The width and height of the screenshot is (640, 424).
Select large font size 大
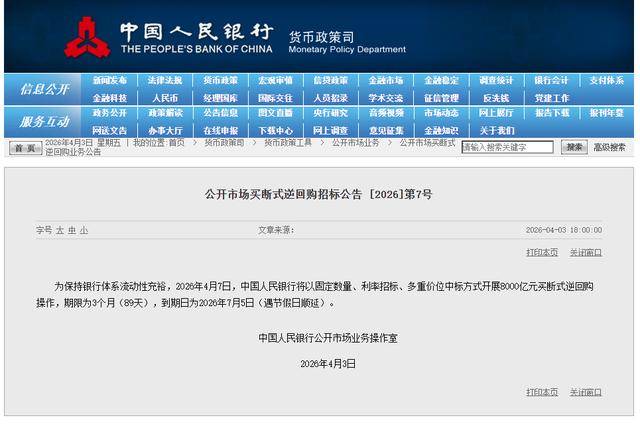[x=59, y=230]
